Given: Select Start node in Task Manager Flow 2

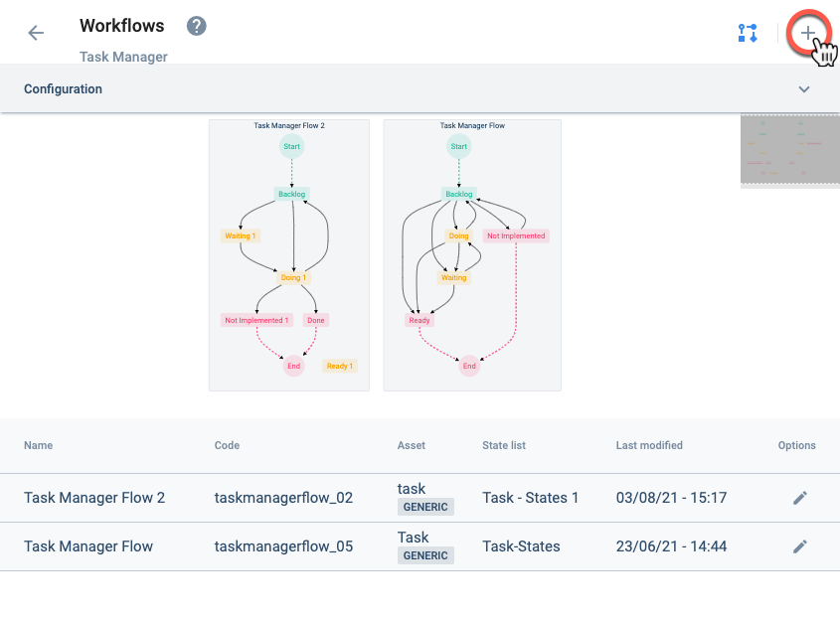Looking at the screenshot, I should click(292, 147).
